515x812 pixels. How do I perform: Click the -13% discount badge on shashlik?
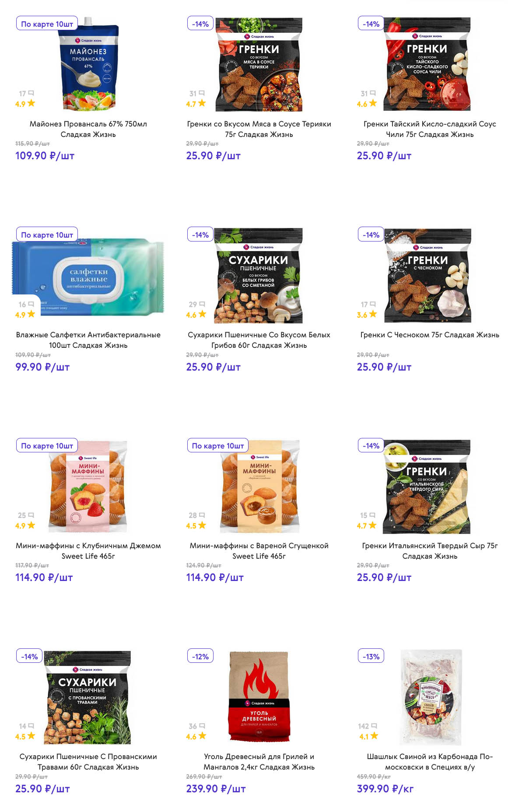(x=371, y=657)
